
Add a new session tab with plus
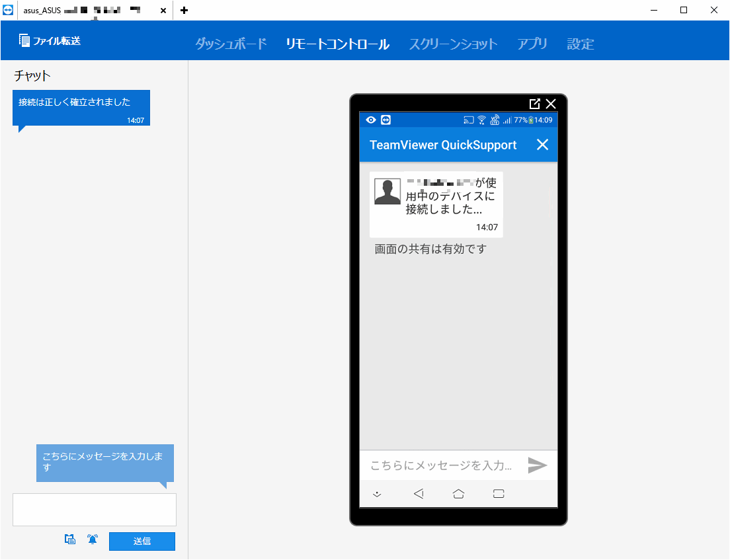pos(184,10)
